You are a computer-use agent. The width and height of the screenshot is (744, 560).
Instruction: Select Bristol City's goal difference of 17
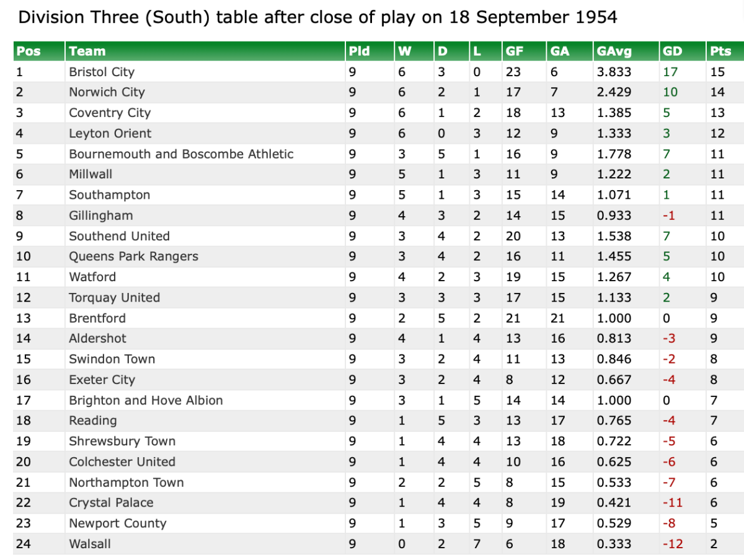pos(670,72)
